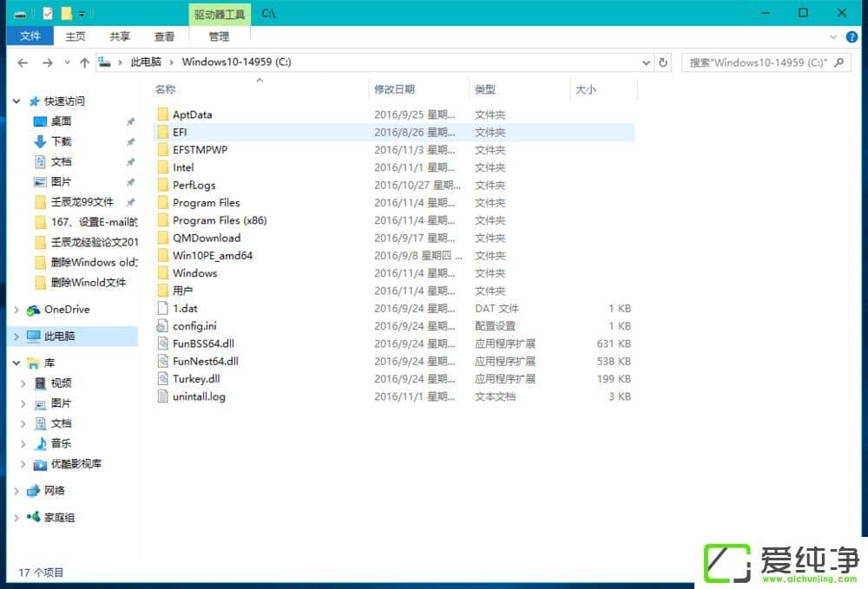Screen dimensions: 868x589
Task: Open the address bar history dropdown
Action: [646, 62]
